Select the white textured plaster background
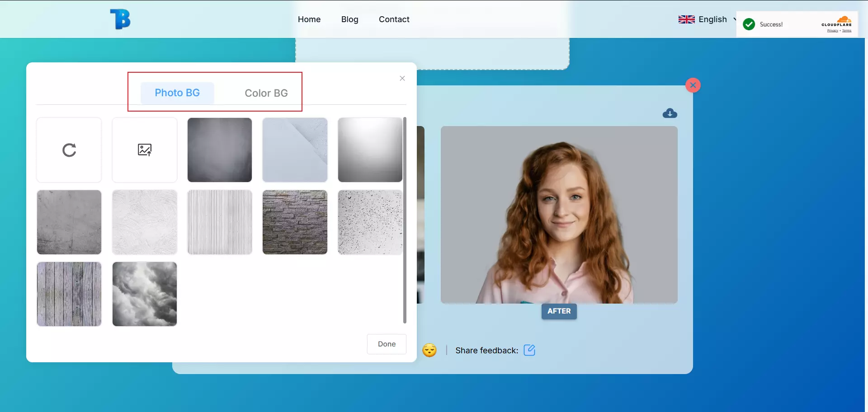 click(x=145, y=222)
